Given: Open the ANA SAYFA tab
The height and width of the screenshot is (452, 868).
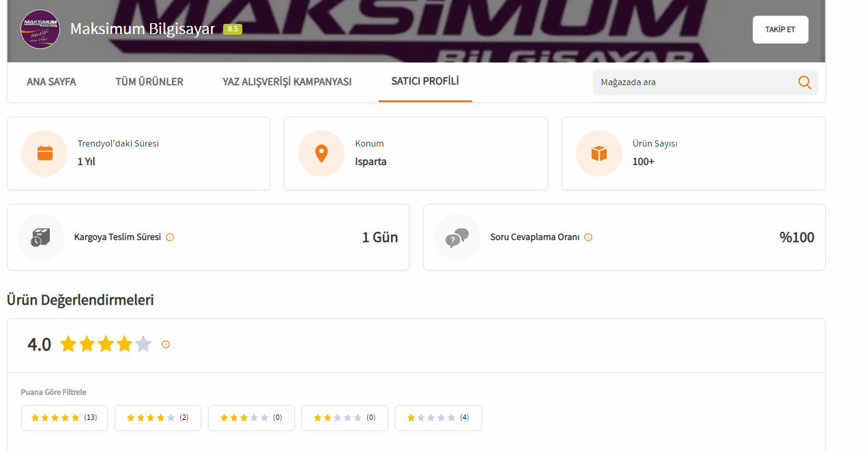Looking at the screenshot, I should 51,82.
